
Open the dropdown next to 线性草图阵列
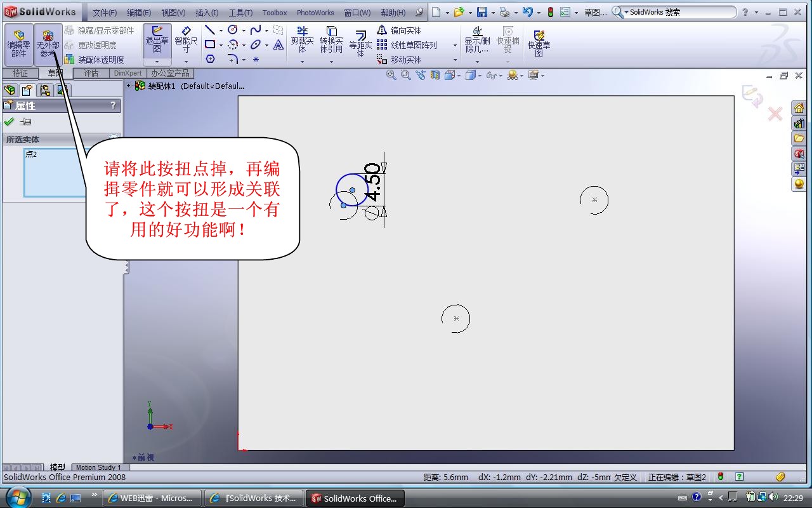tap(455, 45)
